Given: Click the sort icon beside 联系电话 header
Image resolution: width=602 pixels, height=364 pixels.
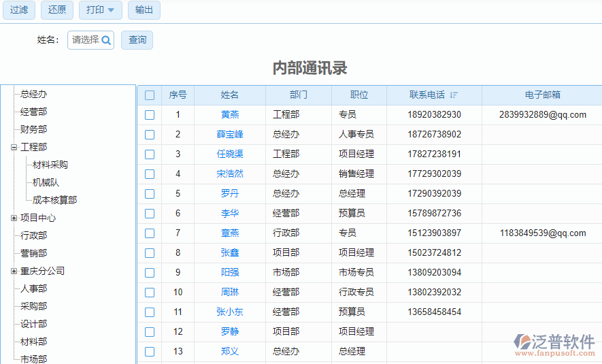Looking at the screenshot, I should tap(454, 95).
